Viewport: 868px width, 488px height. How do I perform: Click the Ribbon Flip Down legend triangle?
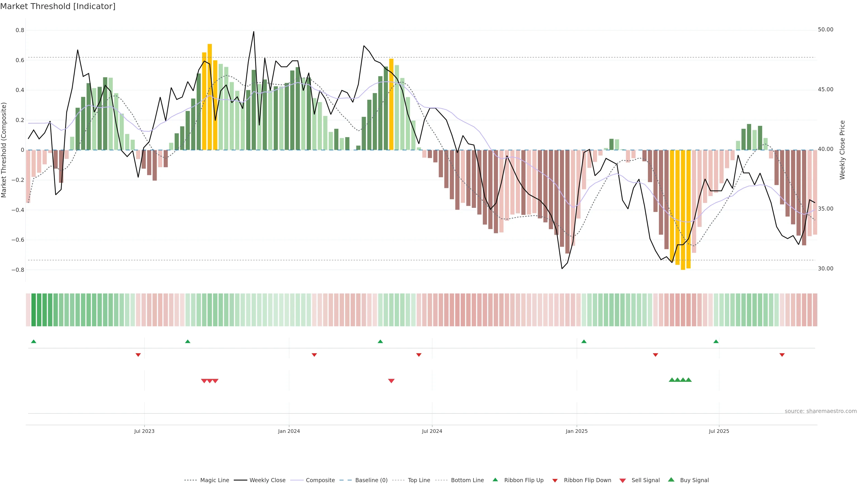coord(555,480)
